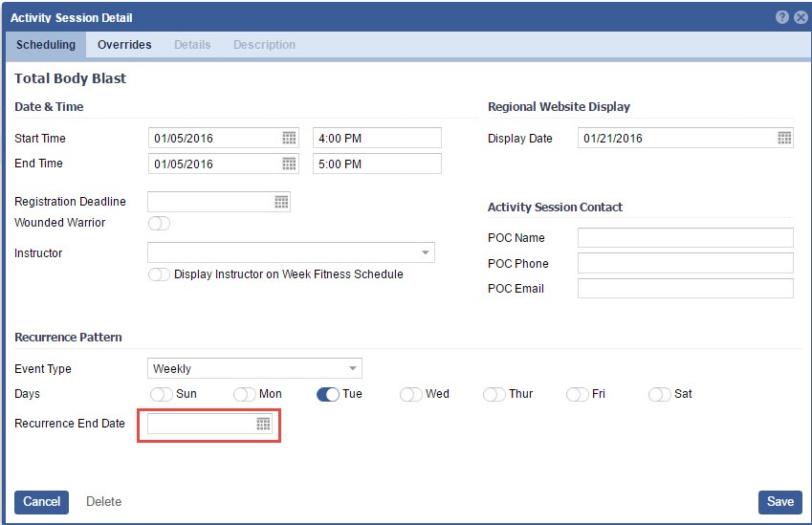
Task: Open the Display Date calendar picker
Action: 784,138
